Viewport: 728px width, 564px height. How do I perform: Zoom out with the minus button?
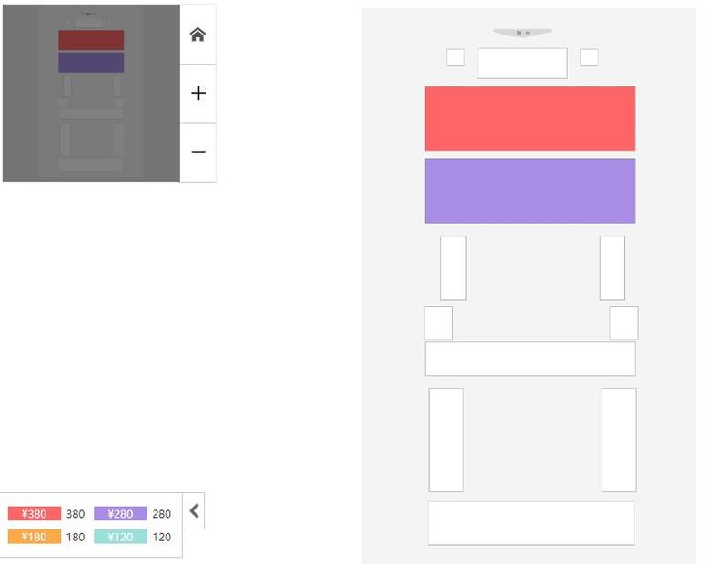pyautogui.click(x=197, y=152)
